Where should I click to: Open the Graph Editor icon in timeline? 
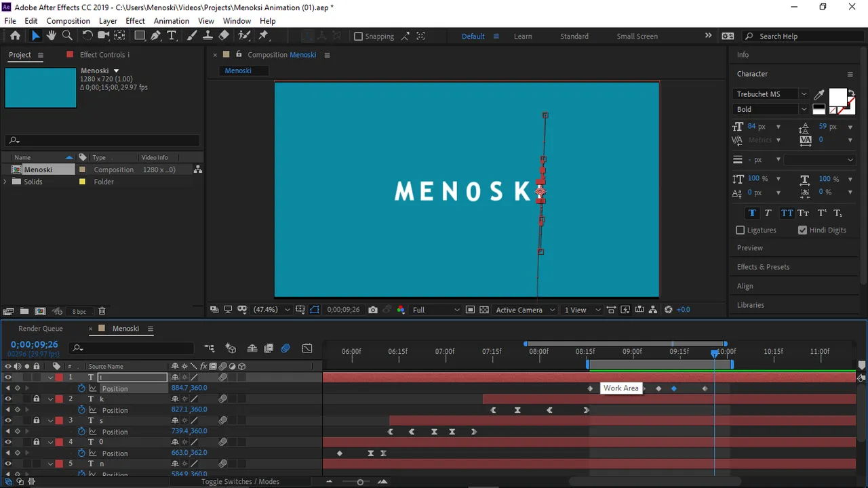(x=307, y=348)
